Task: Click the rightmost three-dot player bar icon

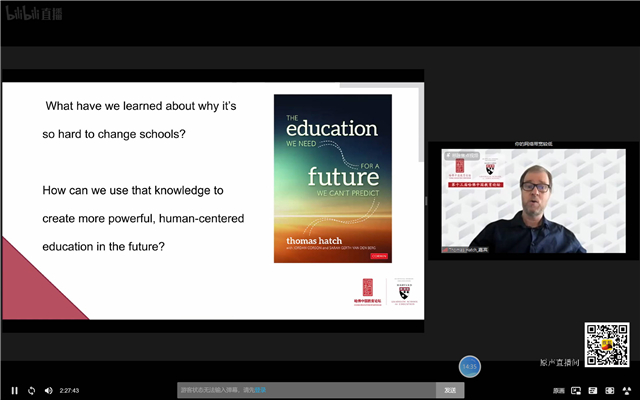Action: [627, 391]
